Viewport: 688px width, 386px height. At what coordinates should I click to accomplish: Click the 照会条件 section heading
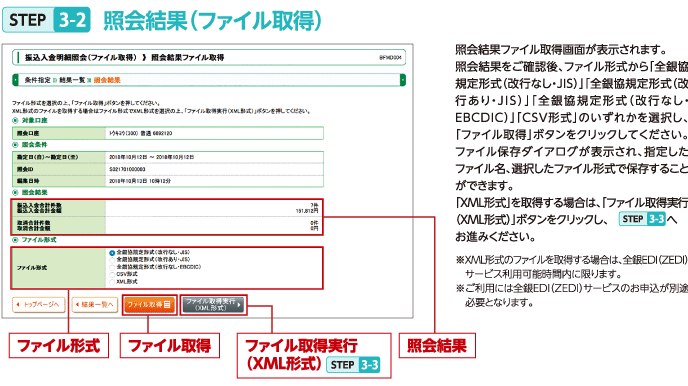(35, 145)
